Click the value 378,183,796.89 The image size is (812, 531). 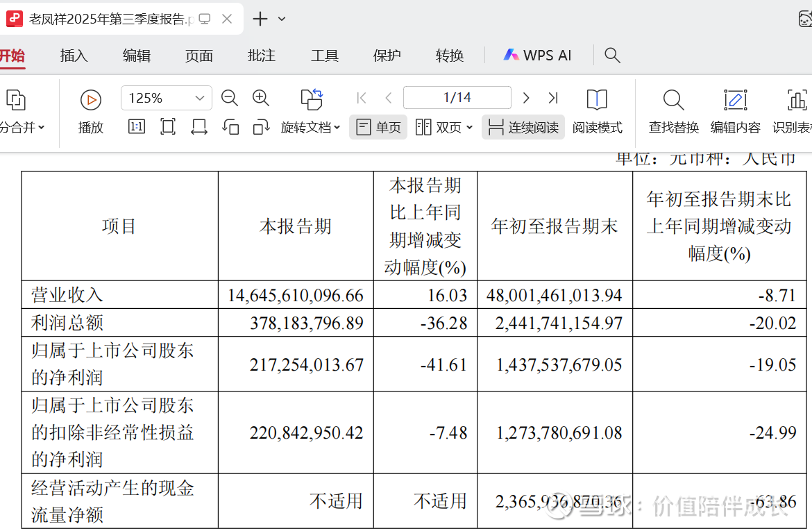point(307,323)
